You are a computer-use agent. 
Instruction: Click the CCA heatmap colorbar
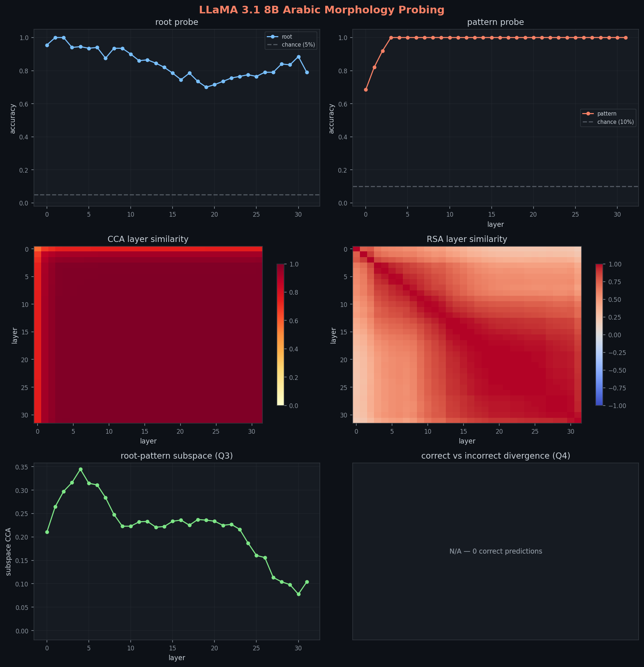point(280,335)
